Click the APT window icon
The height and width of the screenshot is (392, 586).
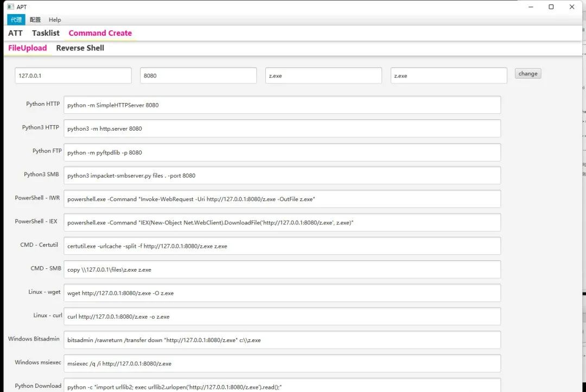[10, 7]
